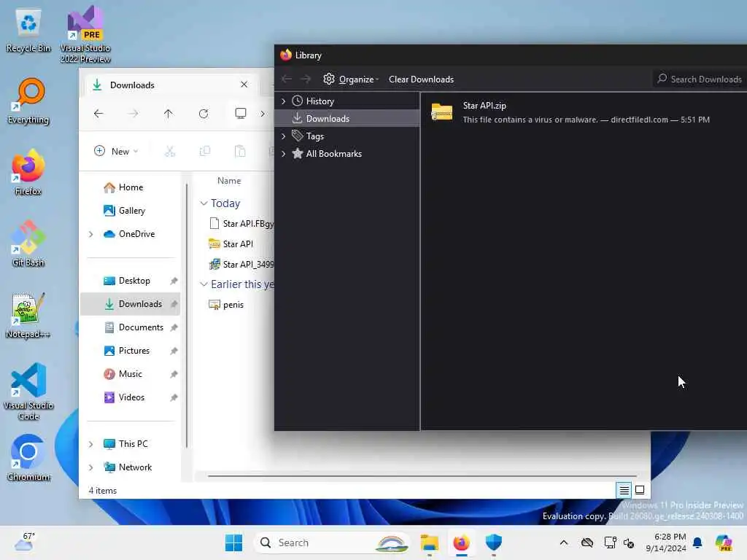The image size is (747, 560).
Task: Open File Explorer from the taskbar
Action: coord(429,542)
